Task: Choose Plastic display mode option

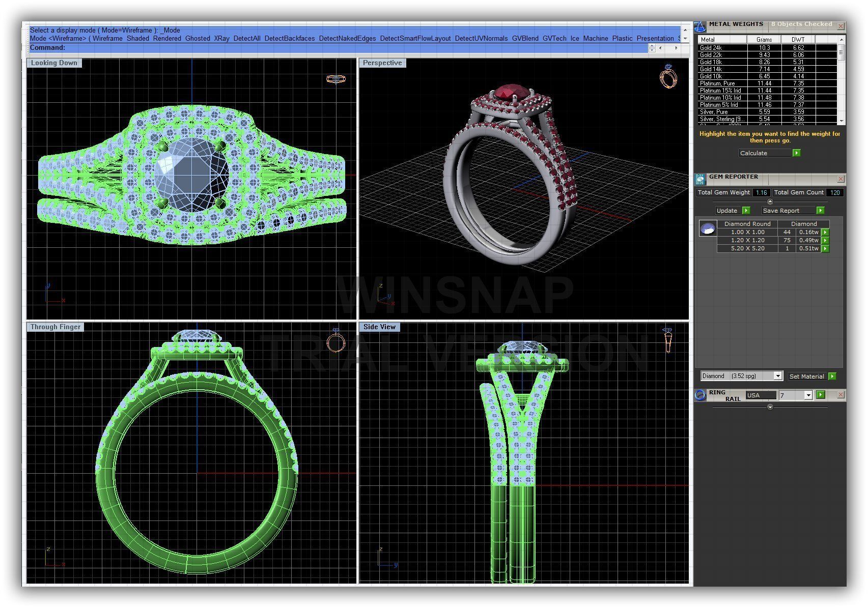Action: [x=622, y=38]
